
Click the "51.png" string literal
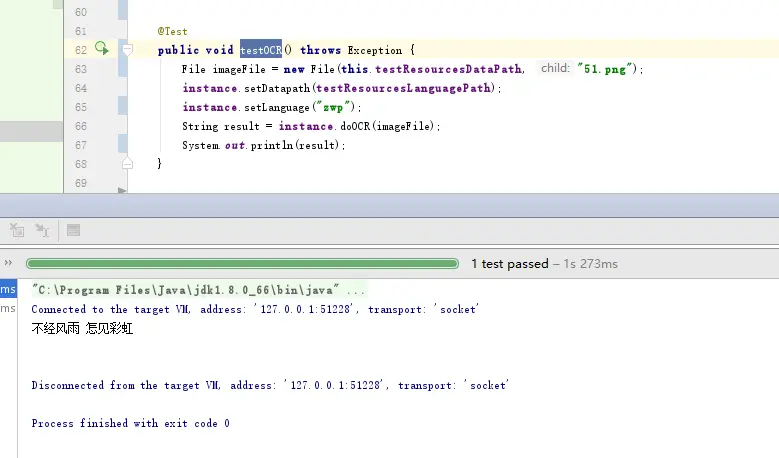[x=607, y=69]
